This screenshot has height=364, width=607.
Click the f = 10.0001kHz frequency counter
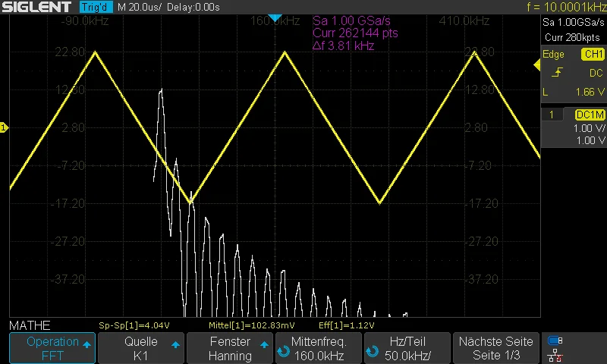[x=566, y=7]
